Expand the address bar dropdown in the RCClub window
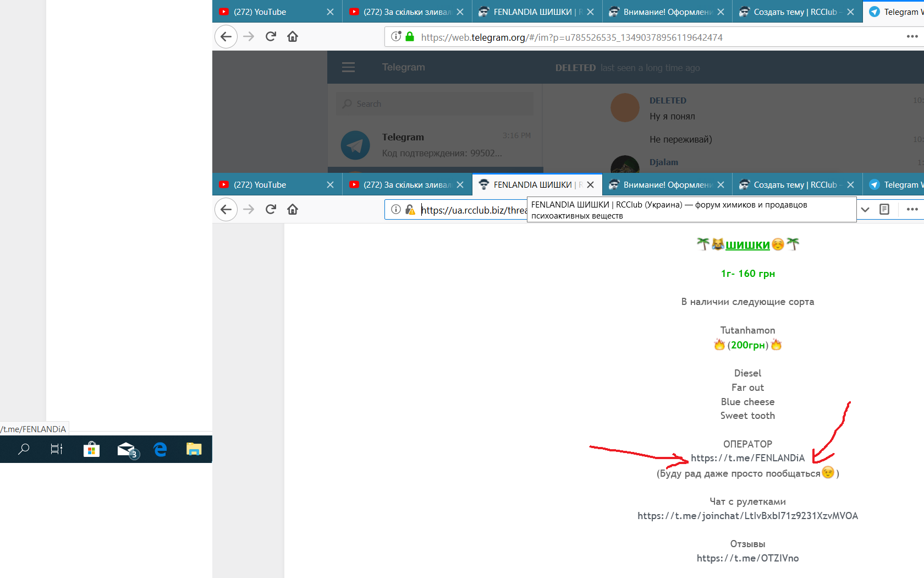924x578 pixels. [865, 210]
